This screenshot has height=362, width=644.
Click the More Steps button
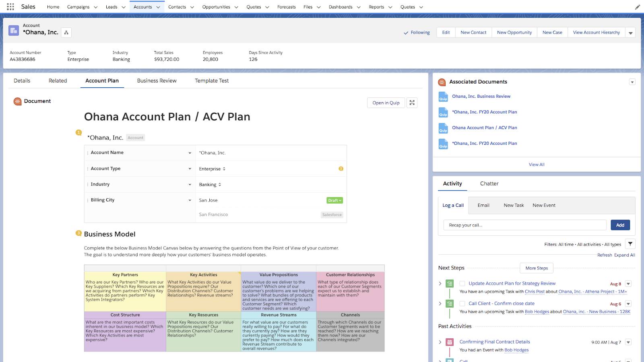point(537,268)
